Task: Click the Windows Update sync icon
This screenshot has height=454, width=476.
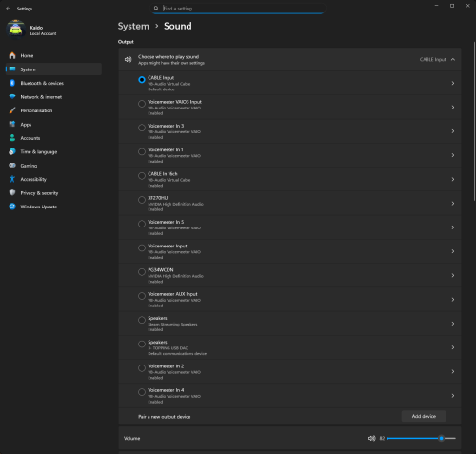Action: click(x=12, y=207)
